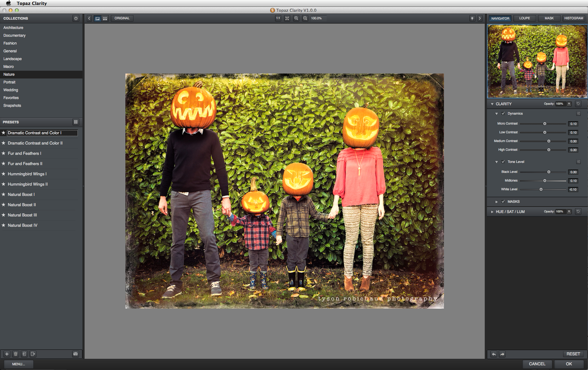This screenshot has height=370, width=588.
Task: Uncheck the Dynamics checkbox
Action: pos(503,114)
